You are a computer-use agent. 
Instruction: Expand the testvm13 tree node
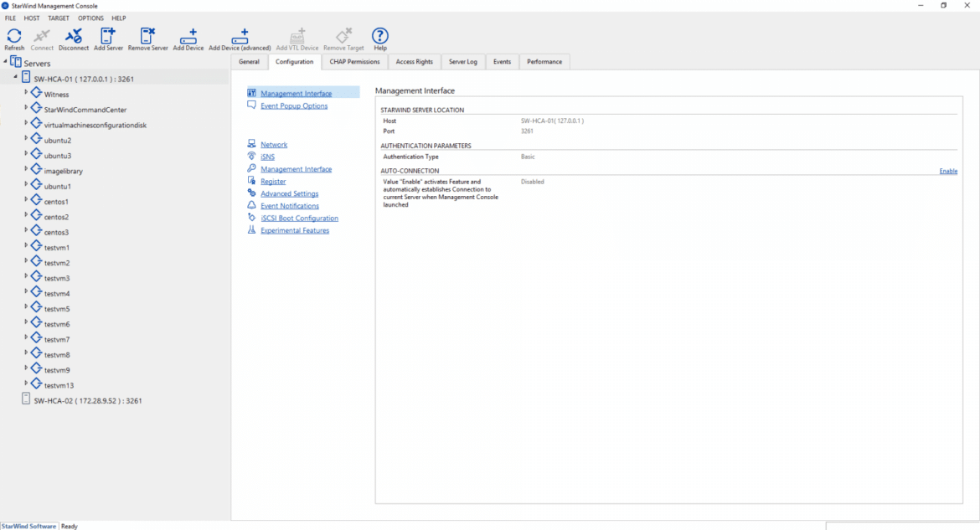click(26, 383)
